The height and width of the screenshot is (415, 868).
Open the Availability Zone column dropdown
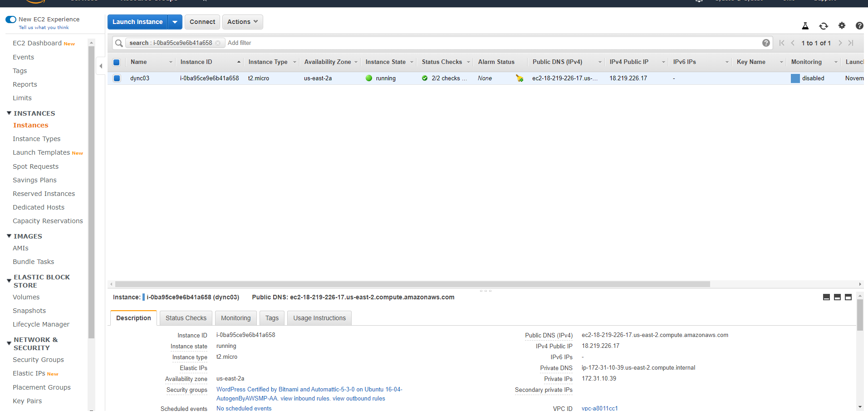click(x=356, y=62)
